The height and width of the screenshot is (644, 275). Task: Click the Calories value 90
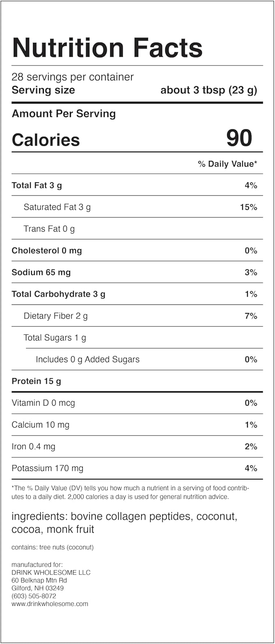(x=239, y=138)
